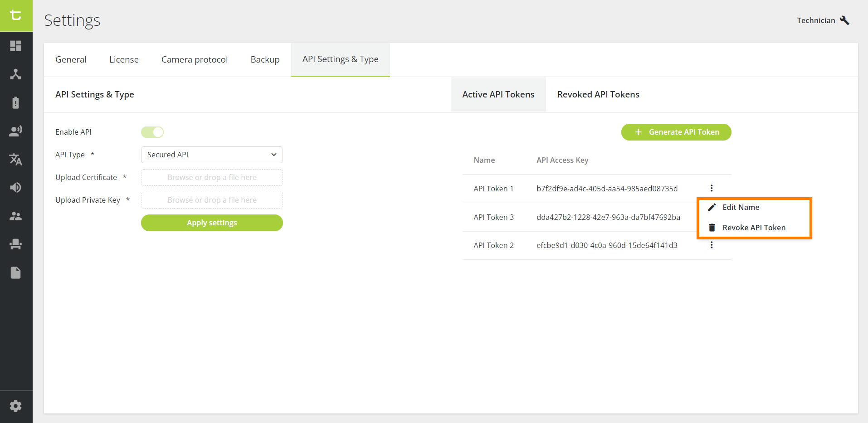Open the dashboard panel from the sidebar
This screenshot has height=423, width=868.
15,46
